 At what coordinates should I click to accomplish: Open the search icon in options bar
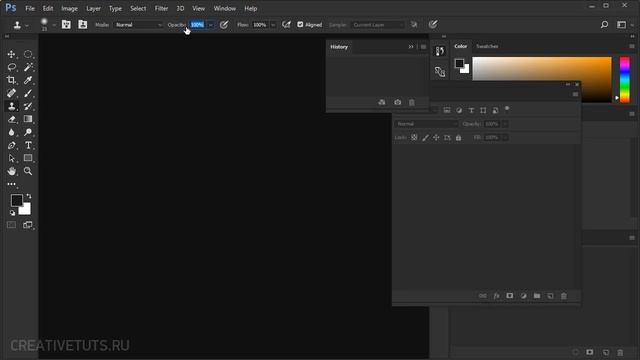click(604, 25)
